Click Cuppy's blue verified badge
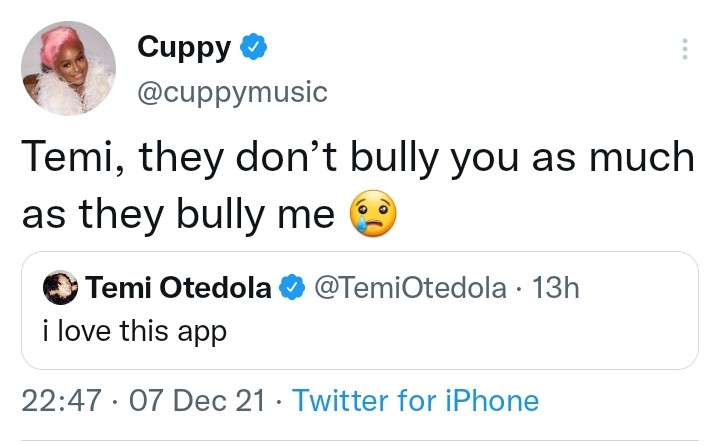The height and width of the screenshot is (444, 720). pyautogui.click(x=255, y=47)
